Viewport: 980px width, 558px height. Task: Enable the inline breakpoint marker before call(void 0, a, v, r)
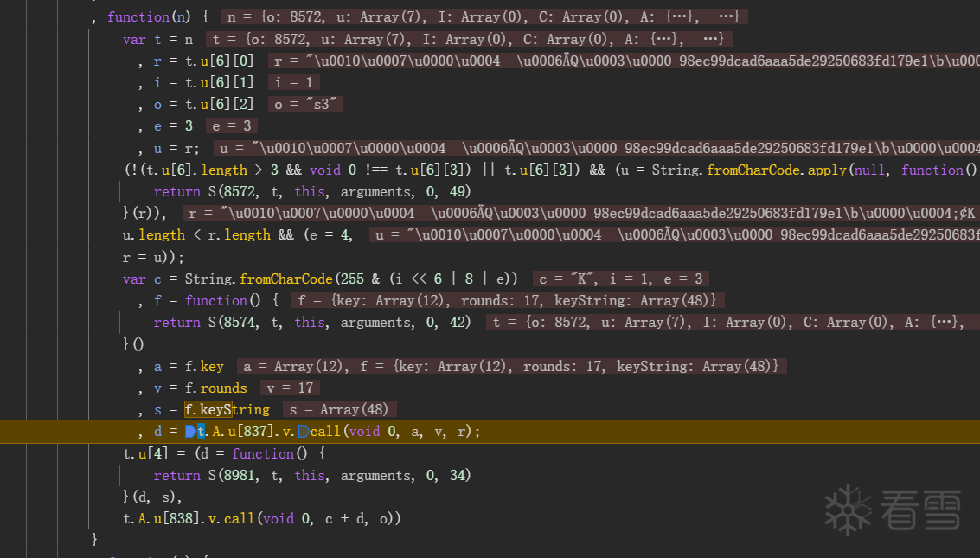(304, 432)
